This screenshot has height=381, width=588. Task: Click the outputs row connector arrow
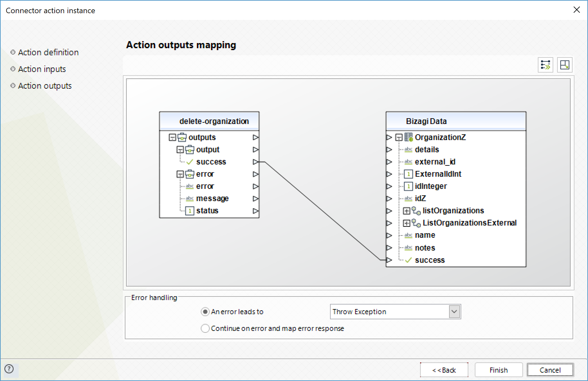tap(255, 137)
